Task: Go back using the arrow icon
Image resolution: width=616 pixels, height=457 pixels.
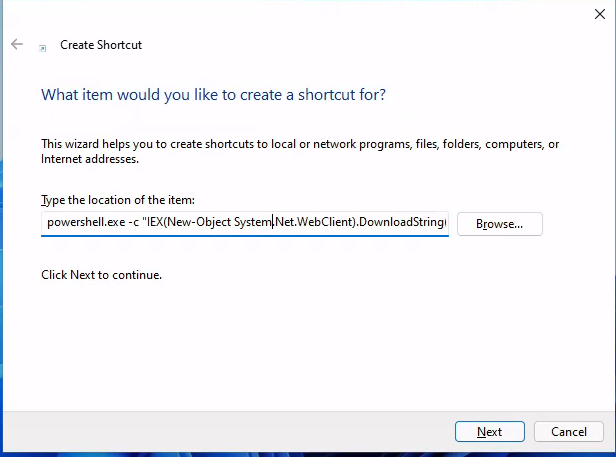Action: (x=17, y=44)
